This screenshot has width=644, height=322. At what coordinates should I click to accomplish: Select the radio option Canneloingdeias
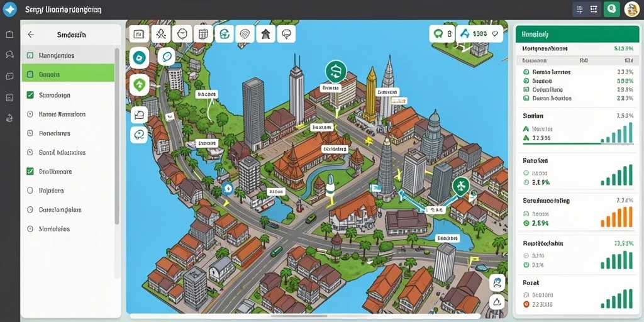pos(30,209)
